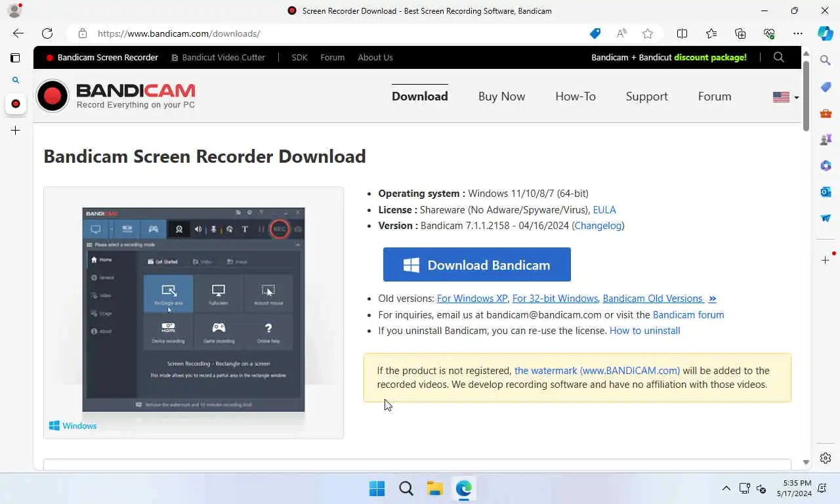840x504 pixels.
Task: Go back to the previous page
Action: (18, 33)
